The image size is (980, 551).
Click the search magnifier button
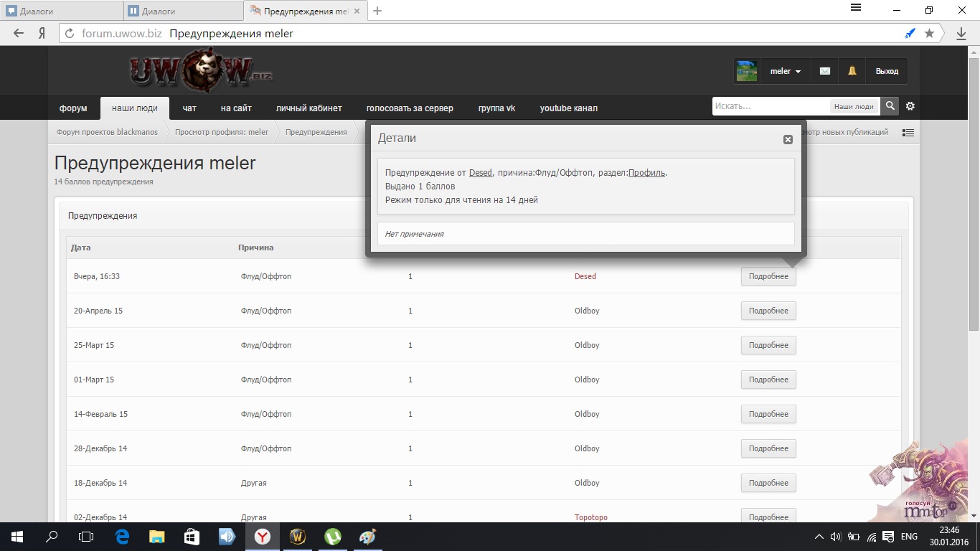[890, 106]
